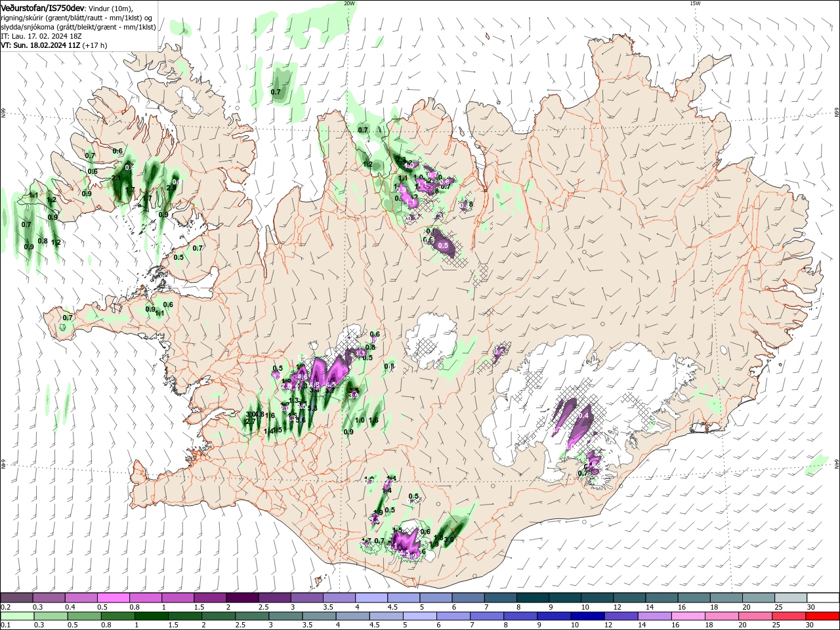Click the bright pink 0.5 swatch in top legend row
Screen dimensions: 840x630
coord(113,598)
